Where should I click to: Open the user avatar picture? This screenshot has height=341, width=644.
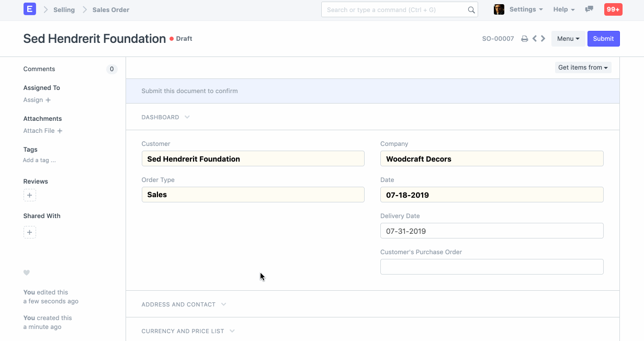tap(499, 9)
